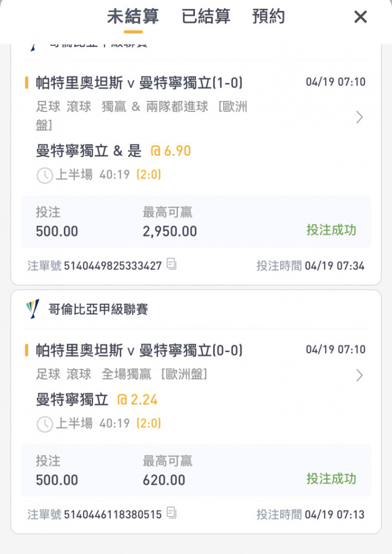Screen dimensions: 392x554
Task: Select the 曼特寧獨立 & 是 @6.90 selection
Action: click(114, 151)
